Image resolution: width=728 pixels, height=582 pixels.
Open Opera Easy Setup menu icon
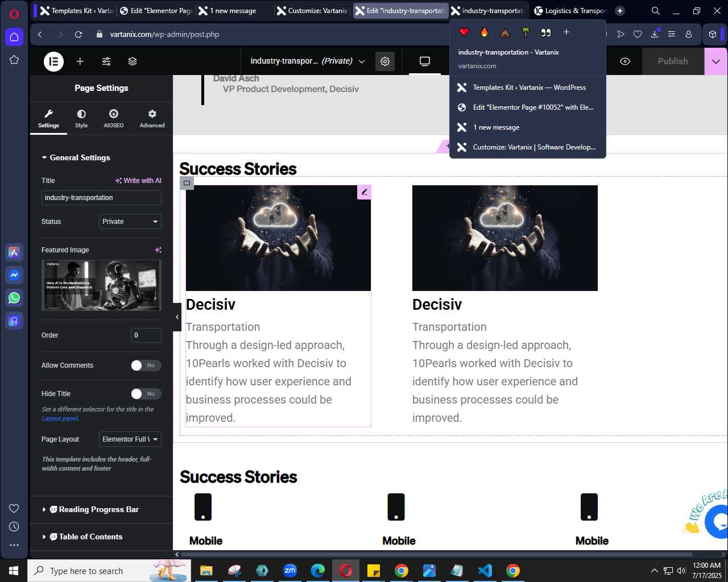[x=672, y=34]
